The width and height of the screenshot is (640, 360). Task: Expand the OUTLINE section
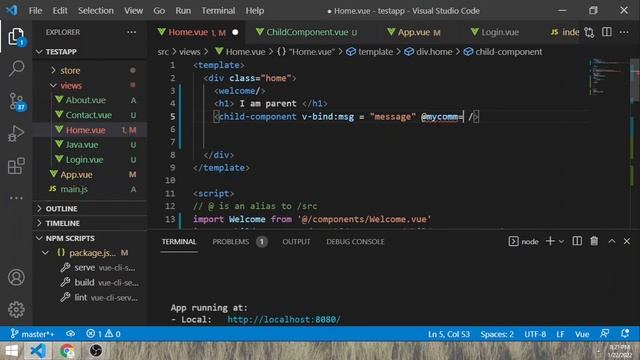pos(89,209)
